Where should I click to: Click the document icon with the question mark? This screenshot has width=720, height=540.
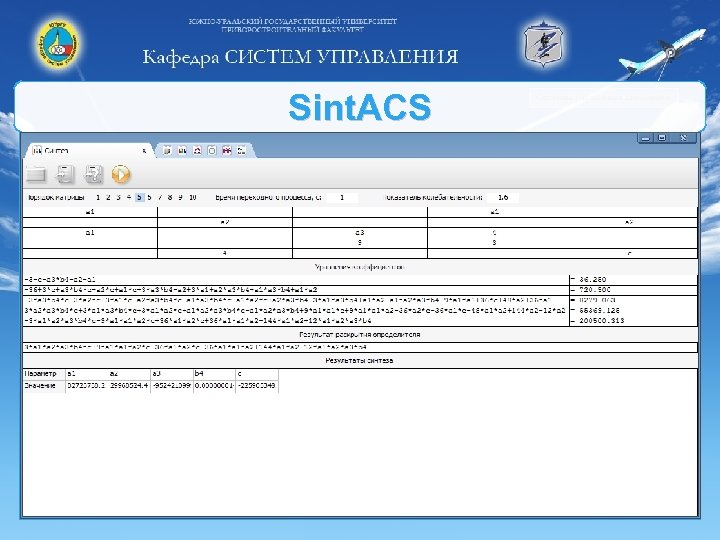(x=93, y=174)
